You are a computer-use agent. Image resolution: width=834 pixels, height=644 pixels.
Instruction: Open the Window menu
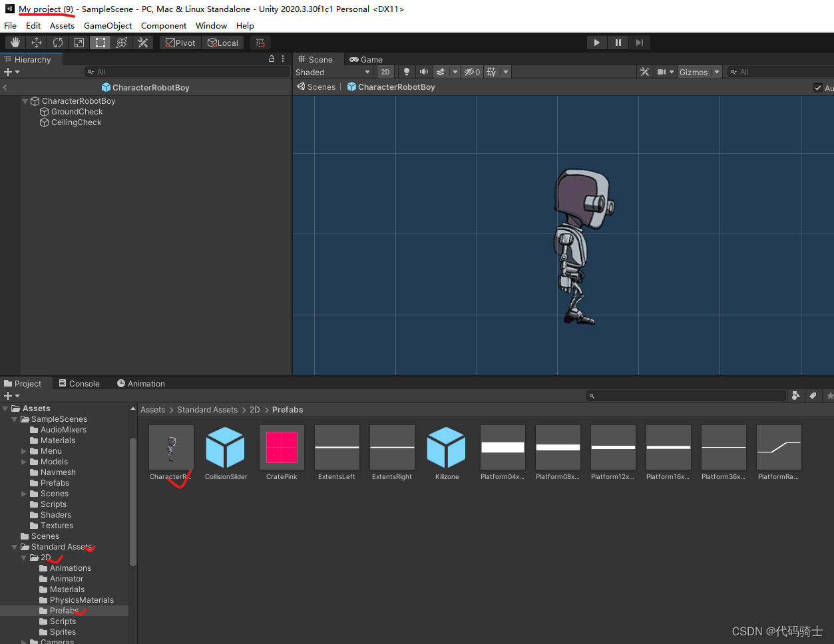tap(211, 25)
